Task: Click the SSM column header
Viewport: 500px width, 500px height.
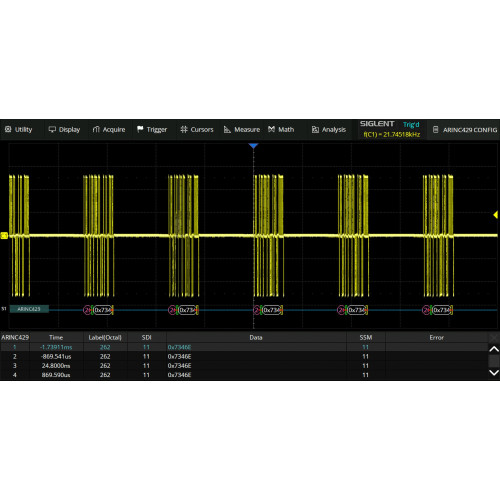Action: tap(366, 337)
